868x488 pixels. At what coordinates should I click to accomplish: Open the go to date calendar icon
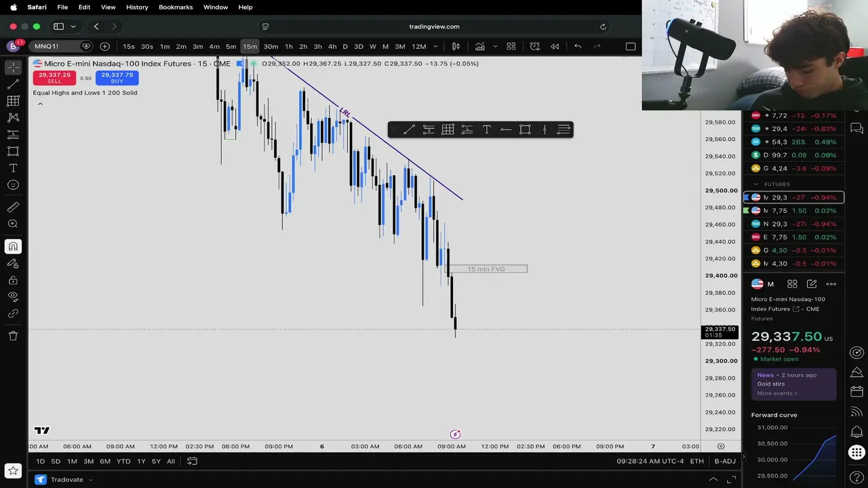(x=192, y=462)
